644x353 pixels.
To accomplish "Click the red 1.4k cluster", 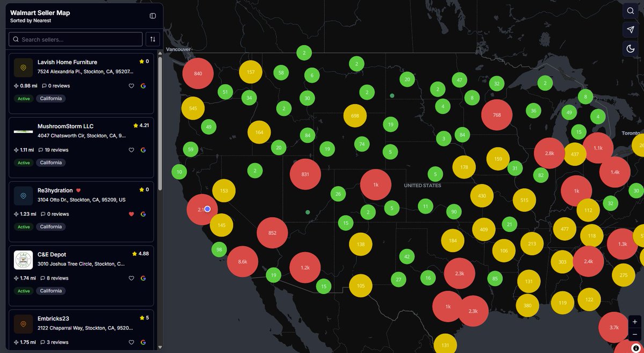I will (x=615, y=172).
